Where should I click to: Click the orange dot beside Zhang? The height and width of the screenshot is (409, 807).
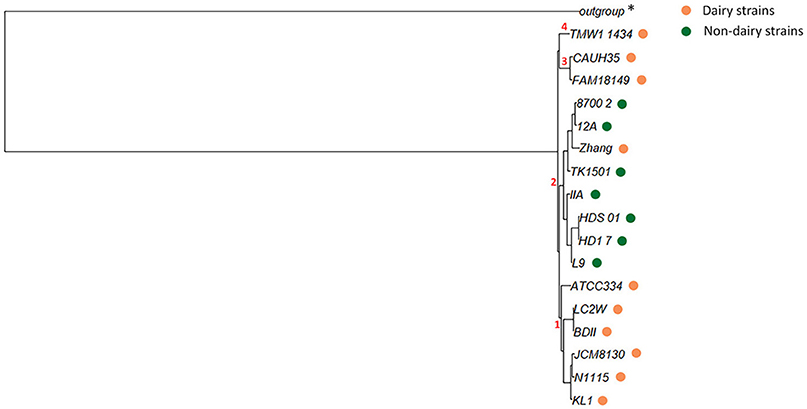(623, 149)
